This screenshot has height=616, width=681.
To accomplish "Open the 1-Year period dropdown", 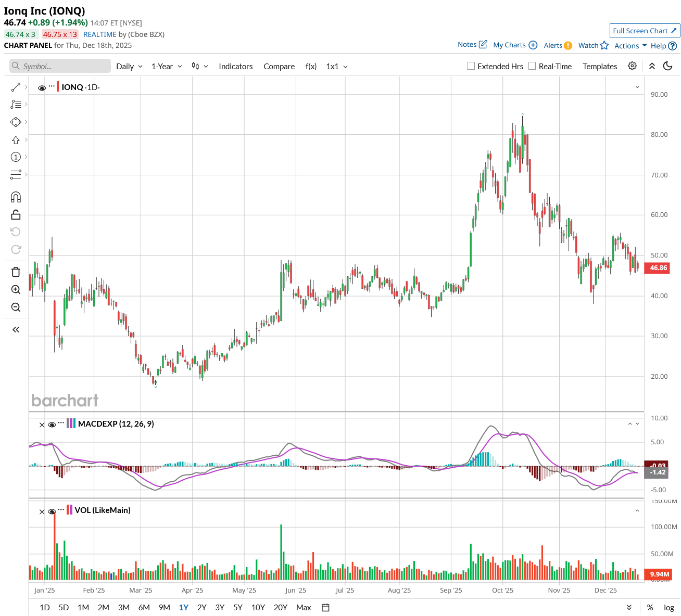I will (x=167, y=66).
